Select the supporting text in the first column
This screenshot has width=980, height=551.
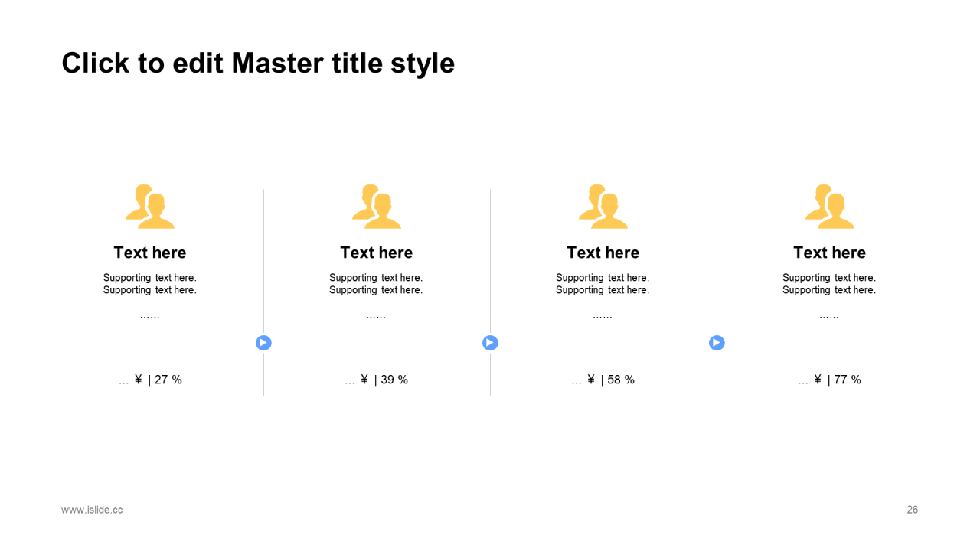point(150,284)
